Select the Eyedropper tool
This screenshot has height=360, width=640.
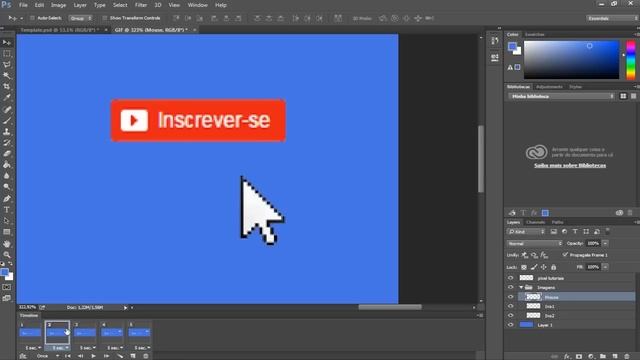click(7, 98)
